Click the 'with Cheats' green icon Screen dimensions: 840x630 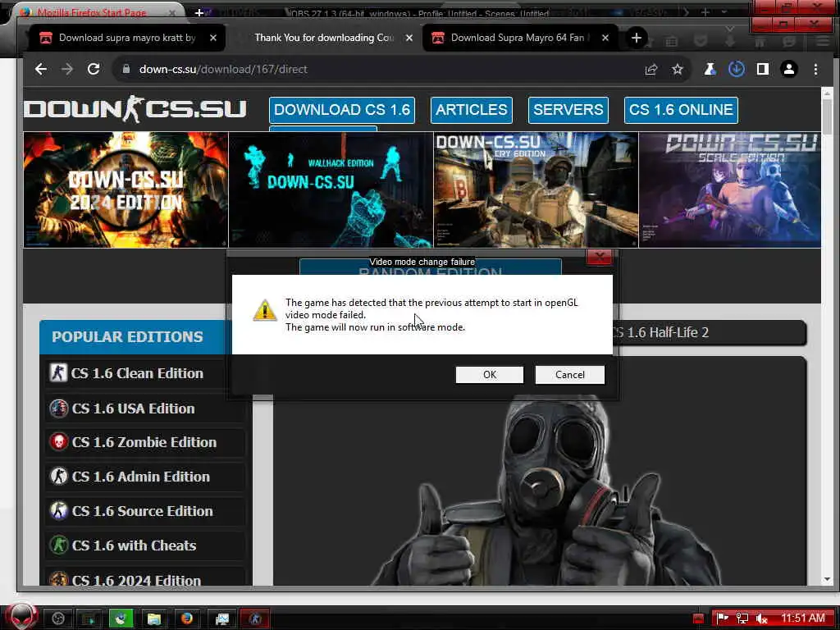pos(58,545)
